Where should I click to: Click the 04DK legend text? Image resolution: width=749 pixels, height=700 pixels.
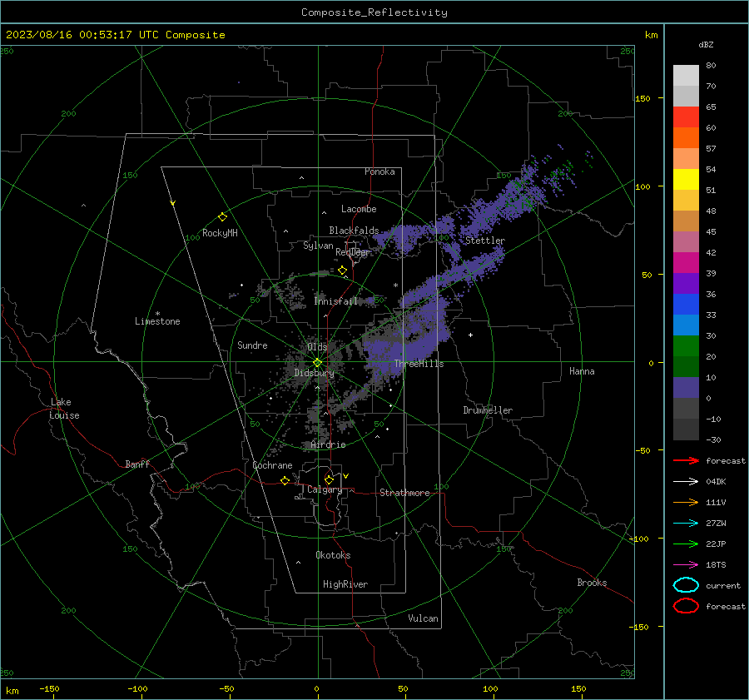[x=716, y=482]
